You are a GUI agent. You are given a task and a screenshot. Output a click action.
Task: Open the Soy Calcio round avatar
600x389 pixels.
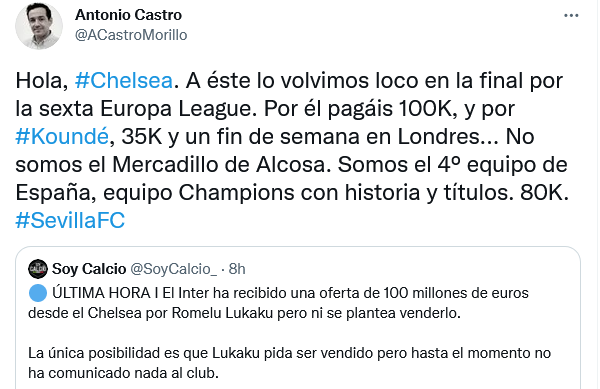coord(38,269)
